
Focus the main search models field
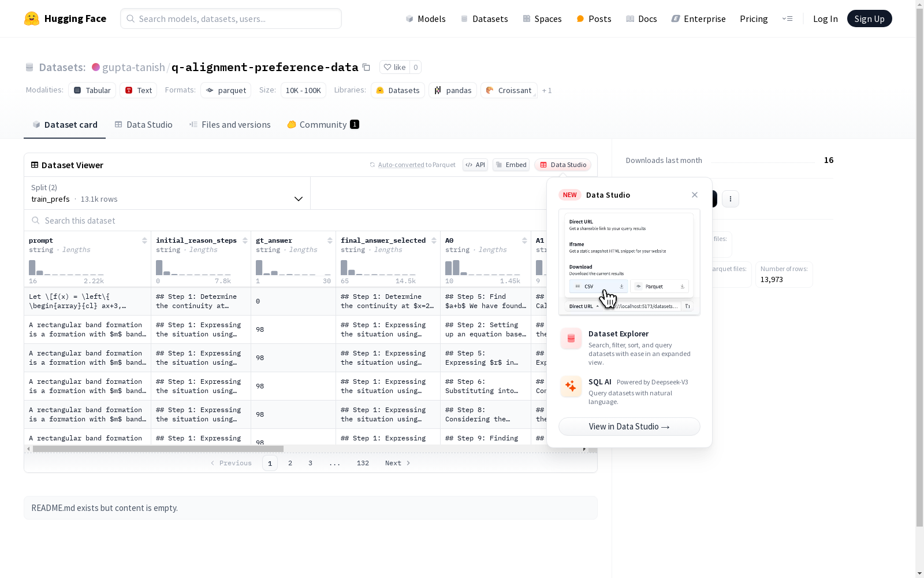pyautogui.click(x=231, y=18)
